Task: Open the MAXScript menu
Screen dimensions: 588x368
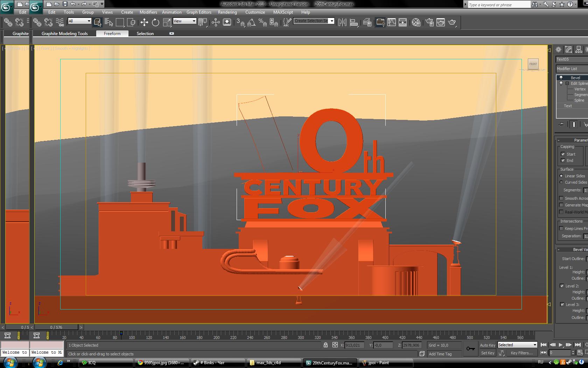Action: click(283, 12)
